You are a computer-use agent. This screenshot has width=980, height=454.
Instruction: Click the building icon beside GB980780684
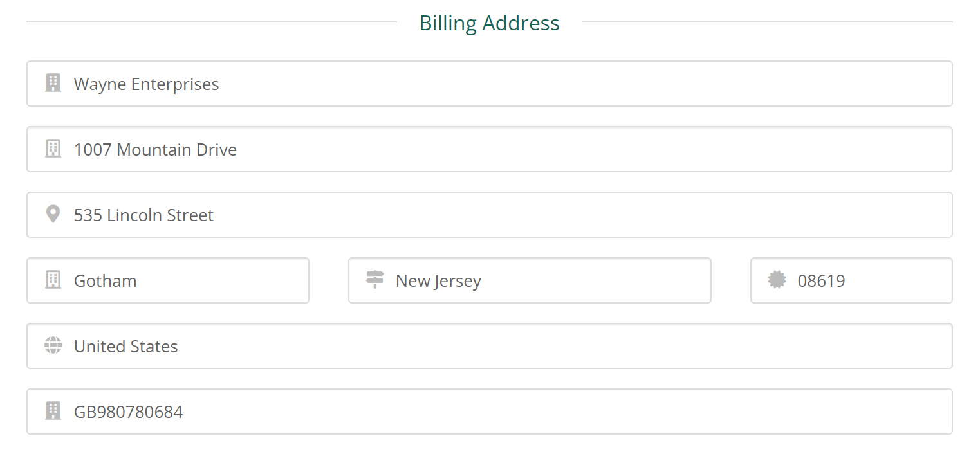click(x=53, y=411)
